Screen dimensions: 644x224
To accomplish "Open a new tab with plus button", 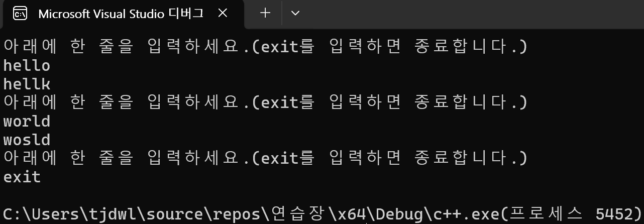I will pyautogui.click(x=265, y=14).
